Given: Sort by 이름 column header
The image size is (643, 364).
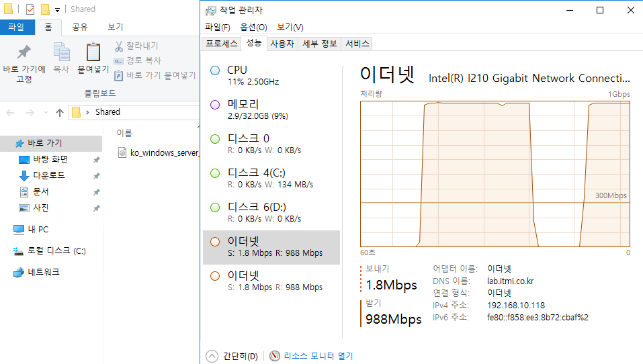Looking at the screenshot, I should [124, 133].
